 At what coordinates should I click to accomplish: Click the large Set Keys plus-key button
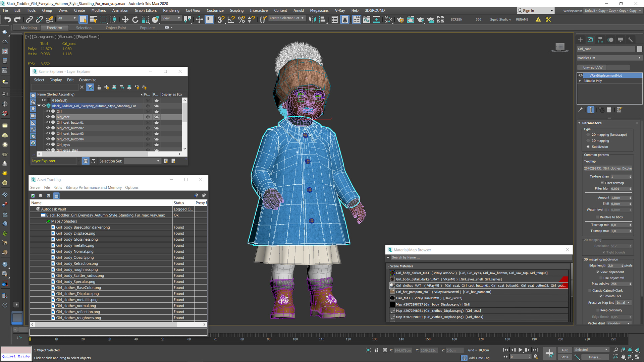[549, 353]
